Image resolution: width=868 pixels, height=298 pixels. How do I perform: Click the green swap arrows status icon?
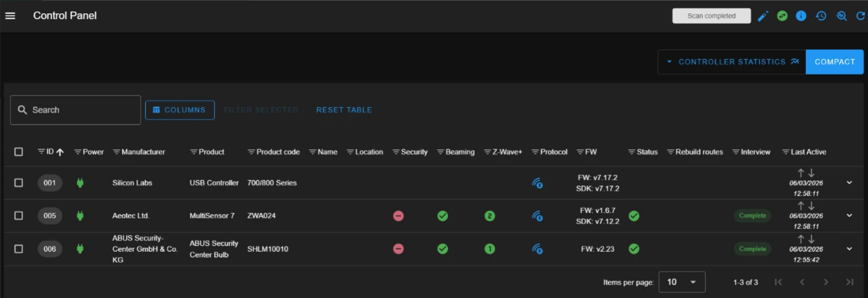pyautogui.click(x=783, y=16)
